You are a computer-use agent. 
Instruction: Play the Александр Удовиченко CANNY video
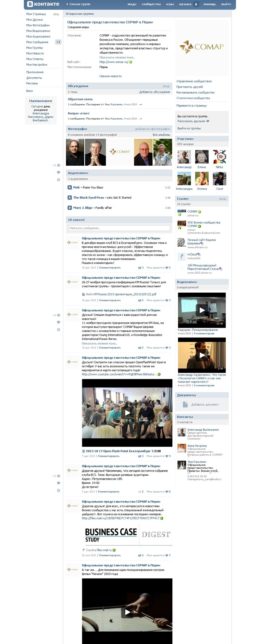202,355
